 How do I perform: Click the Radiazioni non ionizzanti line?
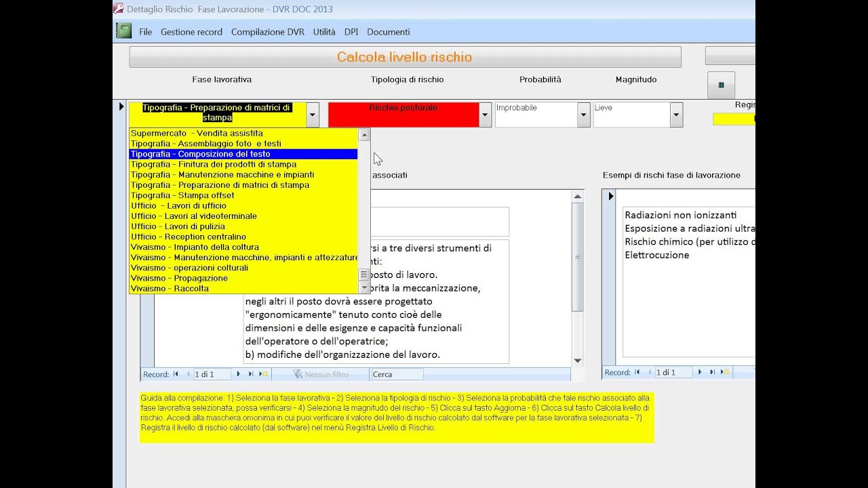[680, 215]
